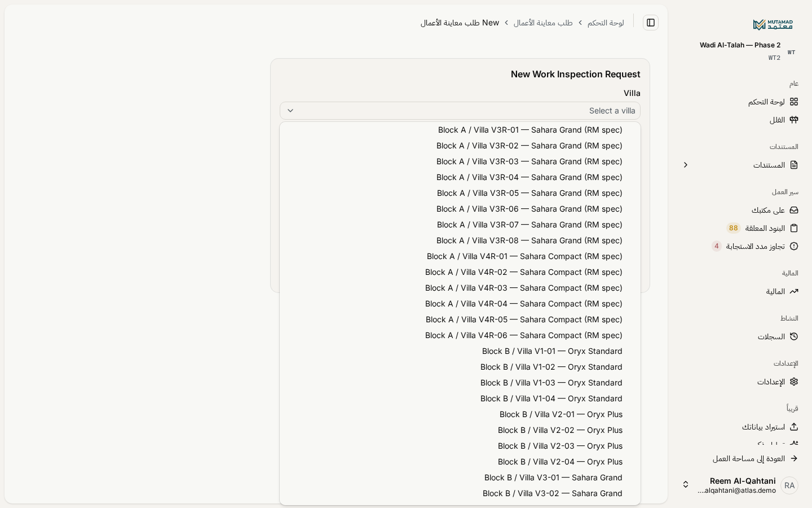Screen dimensions: 812x508
Task: Click العودة إلى مساحة العمل link
Action: [740, 458]
